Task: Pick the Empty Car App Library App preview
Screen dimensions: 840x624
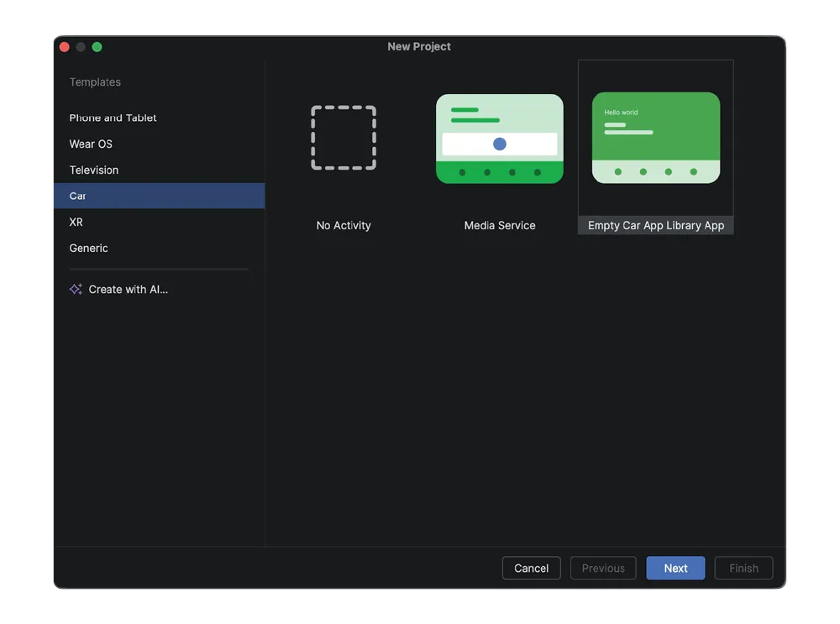Action: click(x=655, y=138)
